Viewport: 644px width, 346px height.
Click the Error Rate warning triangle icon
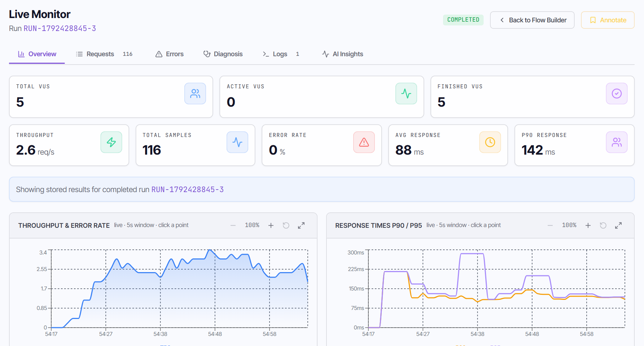[364, 142]
